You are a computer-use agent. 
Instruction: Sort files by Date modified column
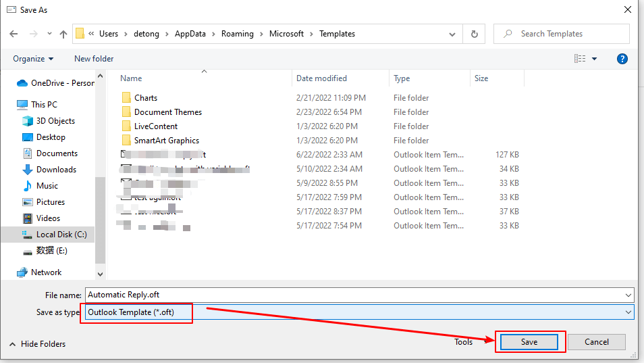click(x=321, y=78)
